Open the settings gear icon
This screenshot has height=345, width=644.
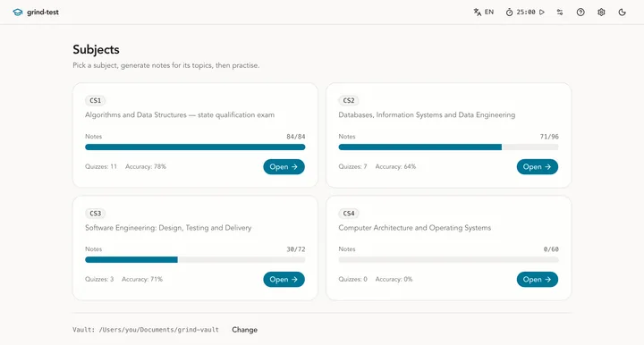[601, 13]
